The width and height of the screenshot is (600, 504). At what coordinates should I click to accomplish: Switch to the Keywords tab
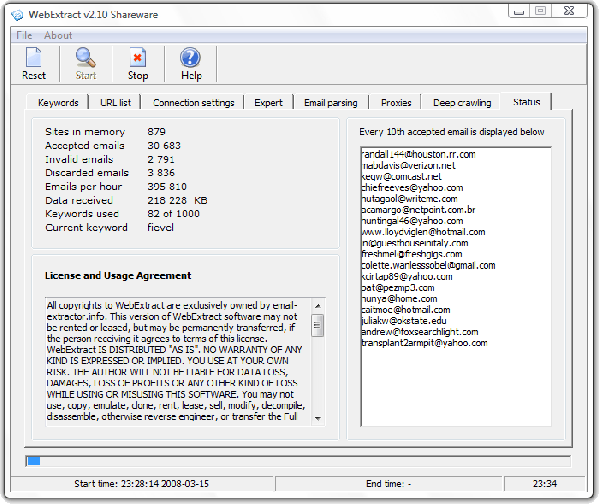tap(58, 102)
